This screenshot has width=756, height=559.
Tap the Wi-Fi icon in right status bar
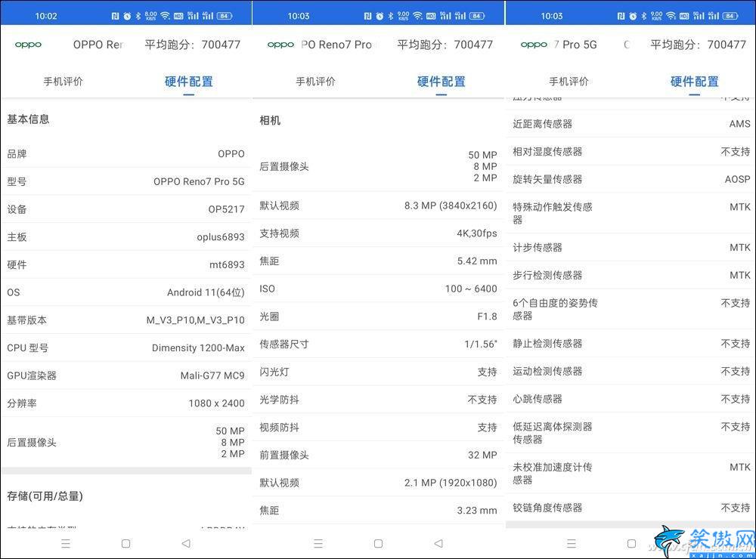pyautogui.click(x=671, y=16)
